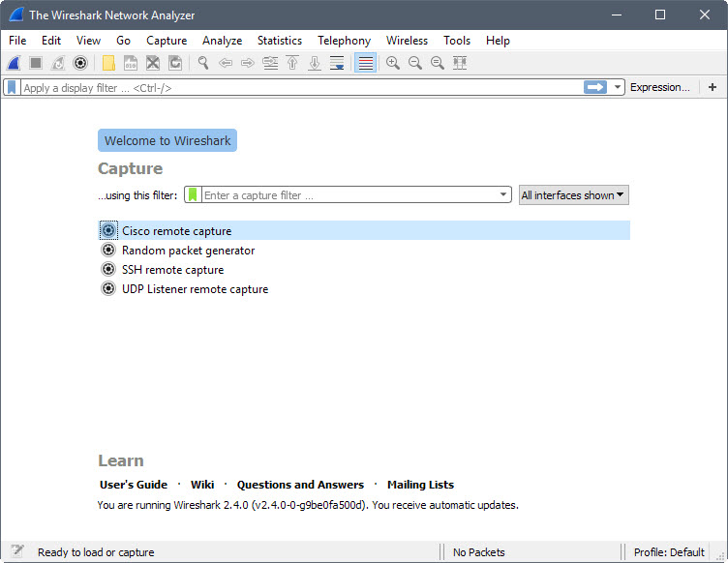This screenshot has height=563, width=728.
Task: Open the Telephony menu
Action: tap(344, 41)
